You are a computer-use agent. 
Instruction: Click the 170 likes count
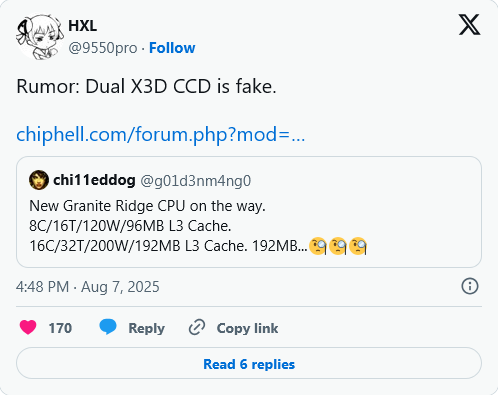[60, 328]
